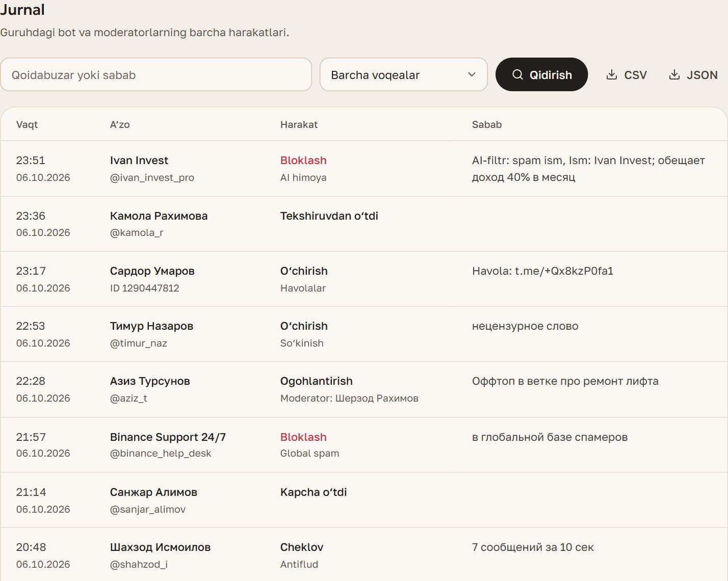The image size is (728, 581).
Task: Click the Vaqt column header
Action: [27, 124]
